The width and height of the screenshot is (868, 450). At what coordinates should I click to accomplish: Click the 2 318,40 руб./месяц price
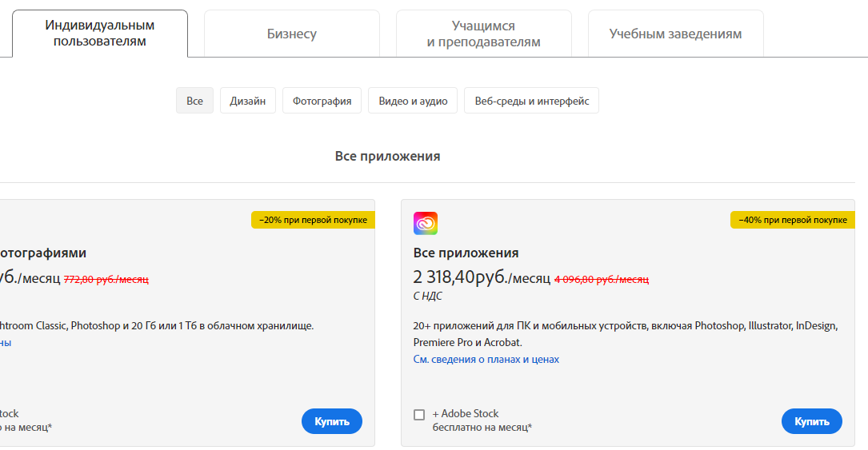pos(482,278)
